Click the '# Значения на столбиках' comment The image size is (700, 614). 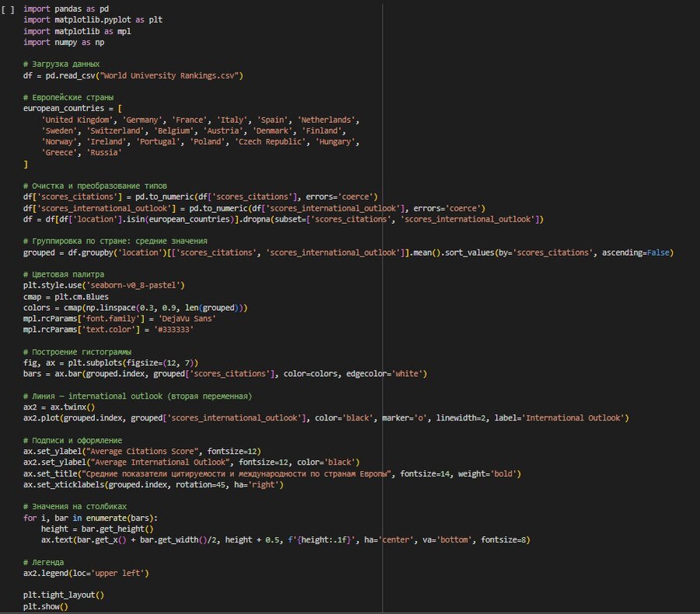(75, 507)
